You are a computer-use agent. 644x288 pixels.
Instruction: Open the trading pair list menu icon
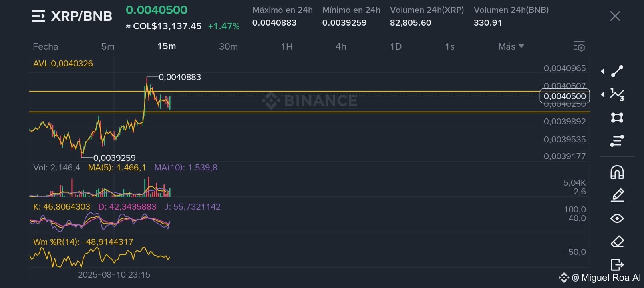pyautogui.click(x=38, y=16)
